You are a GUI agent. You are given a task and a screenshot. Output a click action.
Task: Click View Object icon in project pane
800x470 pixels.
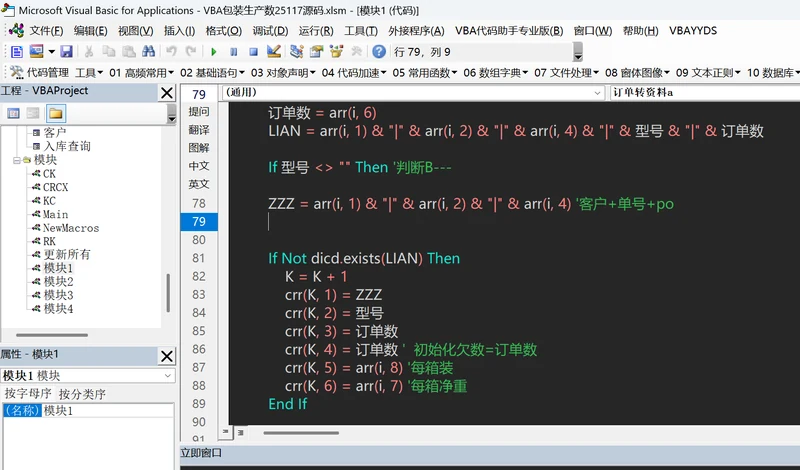33,113
